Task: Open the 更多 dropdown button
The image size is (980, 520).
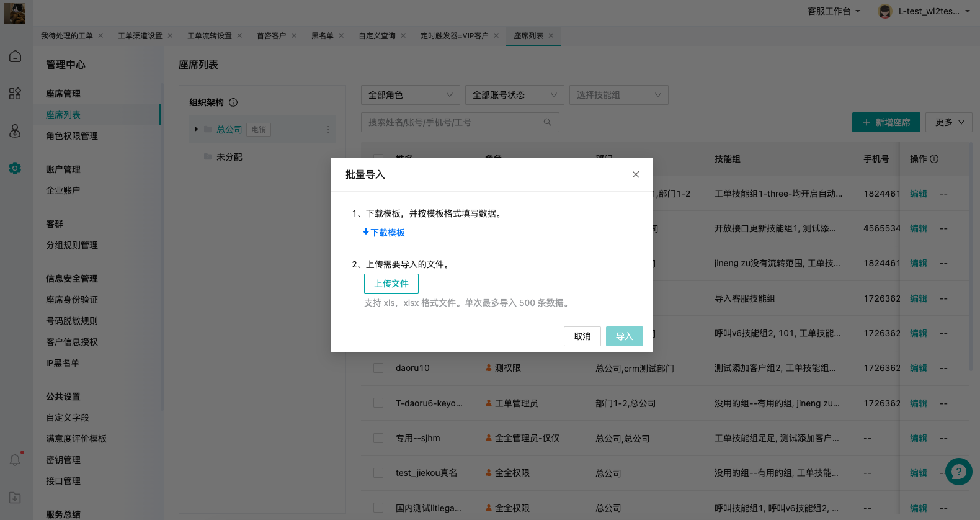Action: [x=949, y=122]
